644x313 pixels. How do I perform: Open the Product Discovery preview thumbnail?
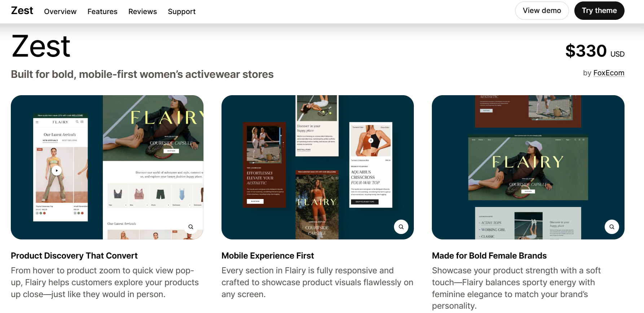pos(107,167)
